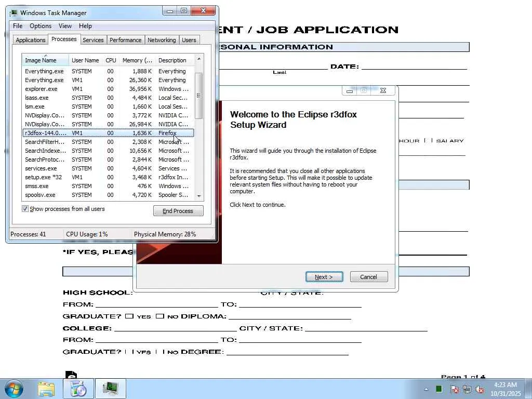Select the SearchFilterH process row
532x399 pixels.
click(108, 142)
